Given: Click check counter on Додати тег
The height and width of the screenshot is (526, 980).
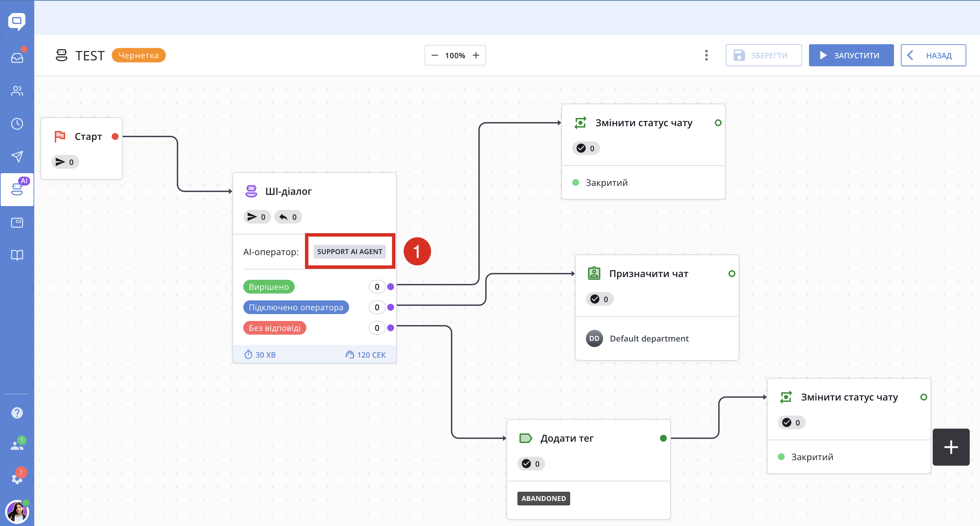Looking at the screenshot, I should pyautogui.click(x=531, y=464).
